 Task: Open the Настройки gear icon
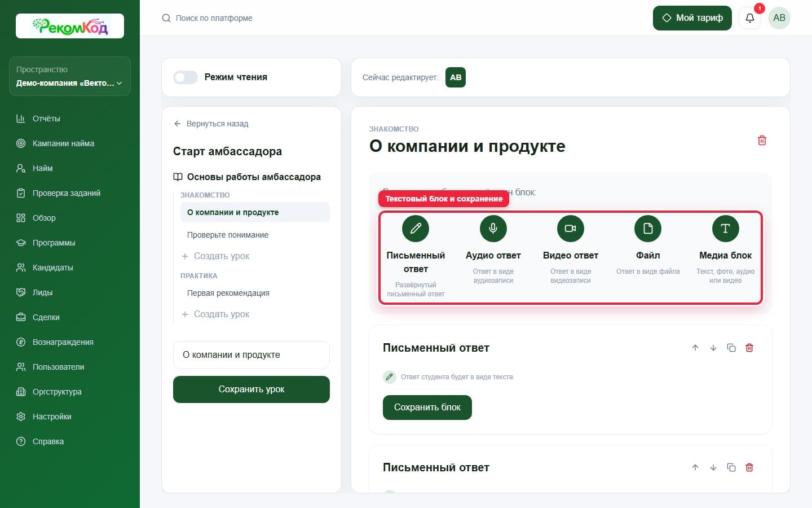(21, 417)
